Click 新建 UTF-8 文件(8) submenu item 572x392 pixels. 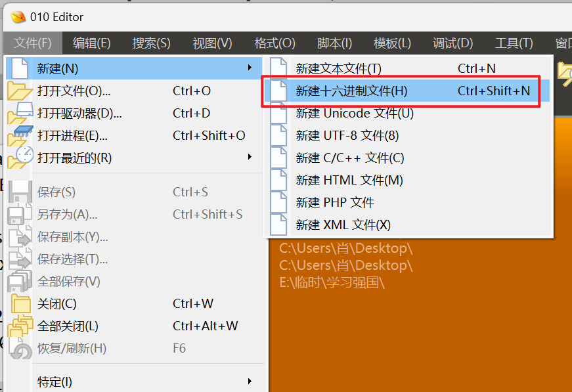coord(408,136)
